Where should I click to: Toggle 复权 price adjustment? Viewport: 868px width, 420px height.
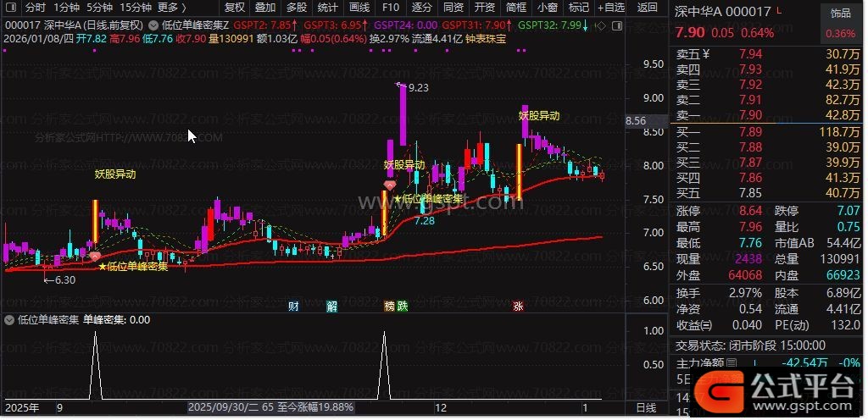click(x=235, y=7)
